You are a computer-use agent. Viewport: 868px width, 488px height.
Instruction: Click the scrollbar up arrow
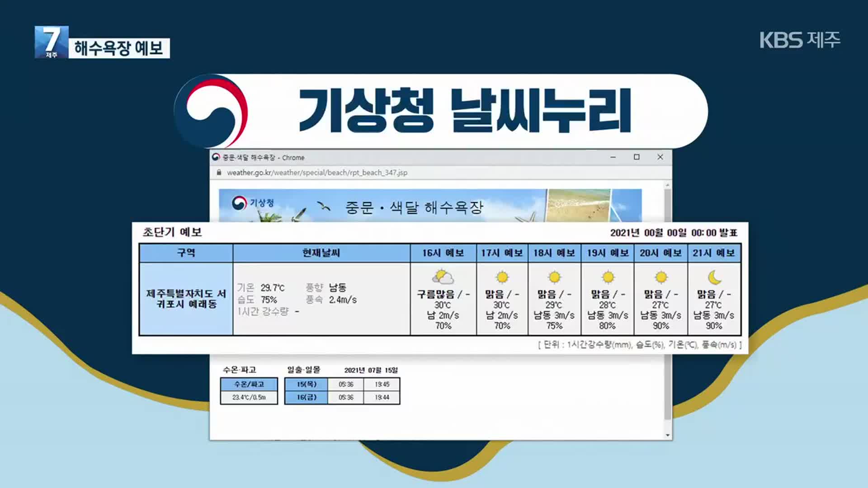668,185
